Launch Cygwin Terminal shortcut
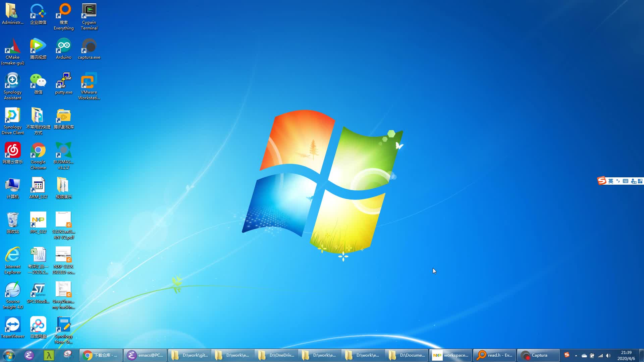 tap(89, 17)
